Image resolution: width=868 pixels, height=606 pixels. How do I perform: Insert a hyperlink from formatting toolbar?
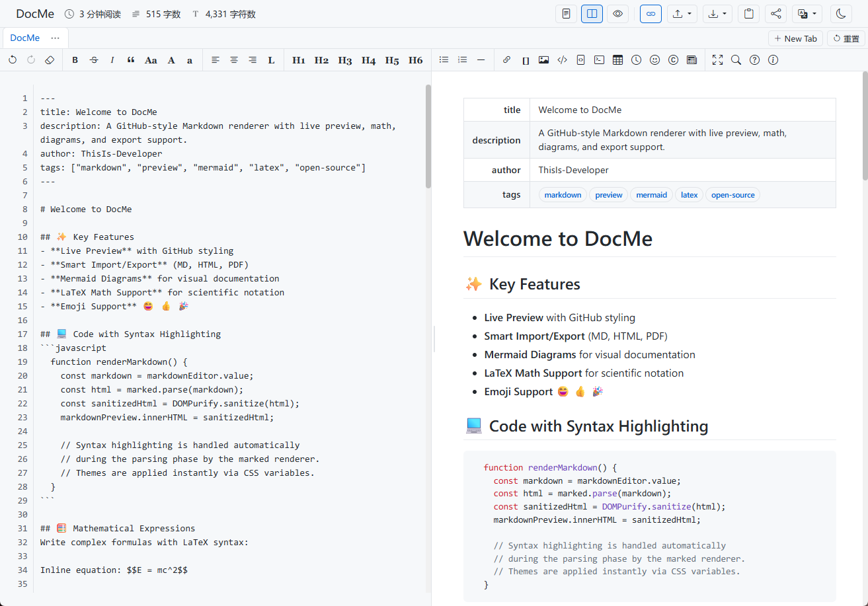click(507, 60)
